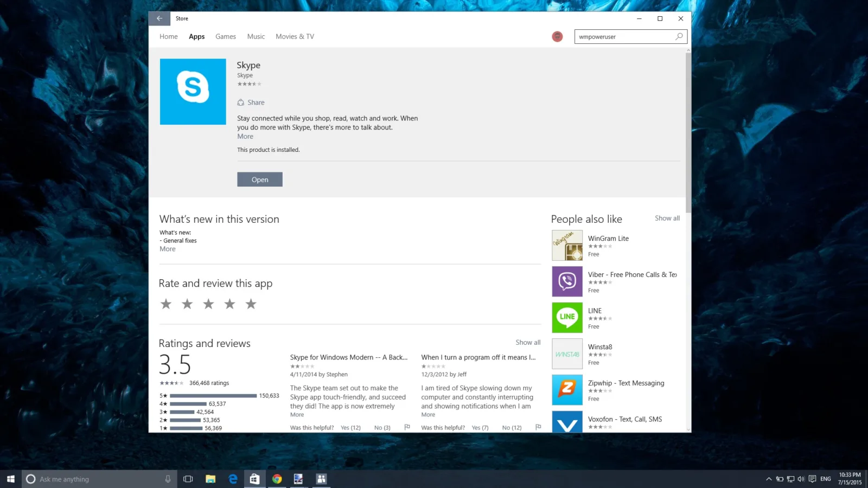Show all People also like apps
868x488 pixels.
coord(667,219)
